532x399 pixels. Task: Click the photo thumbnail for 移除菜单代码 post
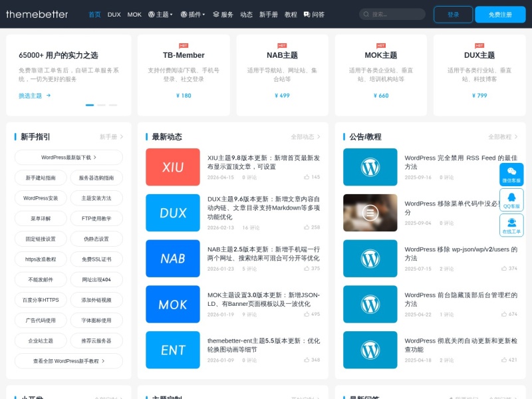[370, 213]
